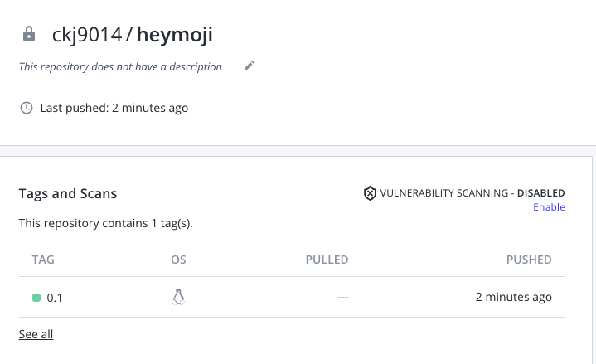Click the Last pushed timestamp text
Image resolution: width=596 pixels, height=364 pixels.
(114, 108)
